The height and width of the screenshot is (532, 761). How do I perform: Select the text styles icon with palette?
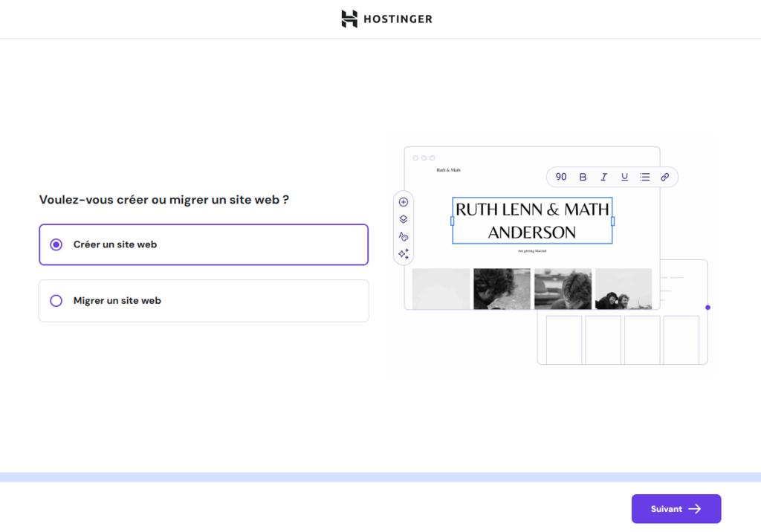point(403,236)
